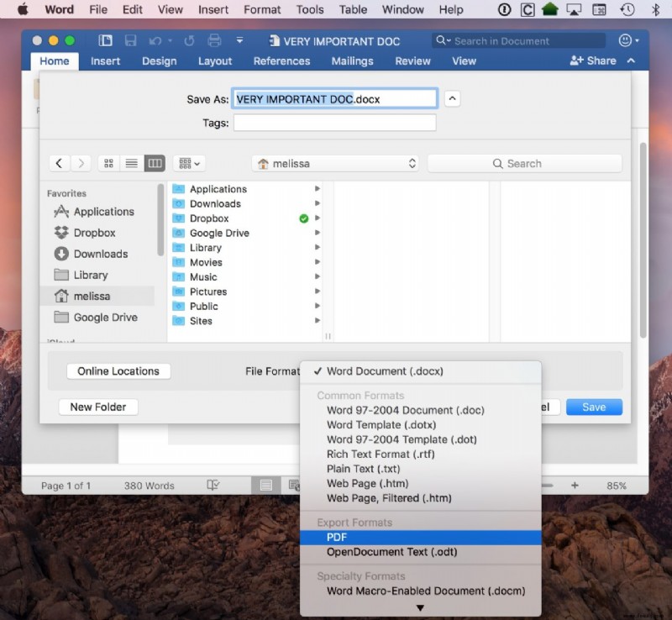Switch to the Home ribbon tab
The image size is (672, 620).
coord(55,60)
